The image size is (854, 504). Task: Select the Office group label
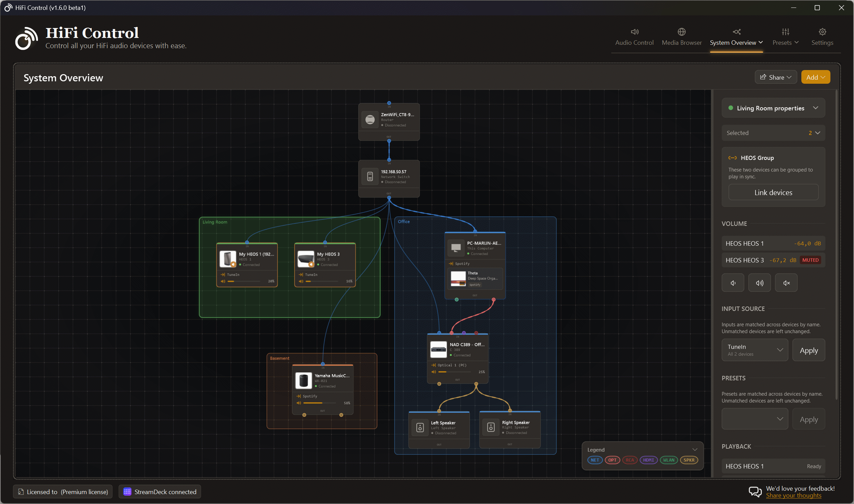(x=403, y=221)
